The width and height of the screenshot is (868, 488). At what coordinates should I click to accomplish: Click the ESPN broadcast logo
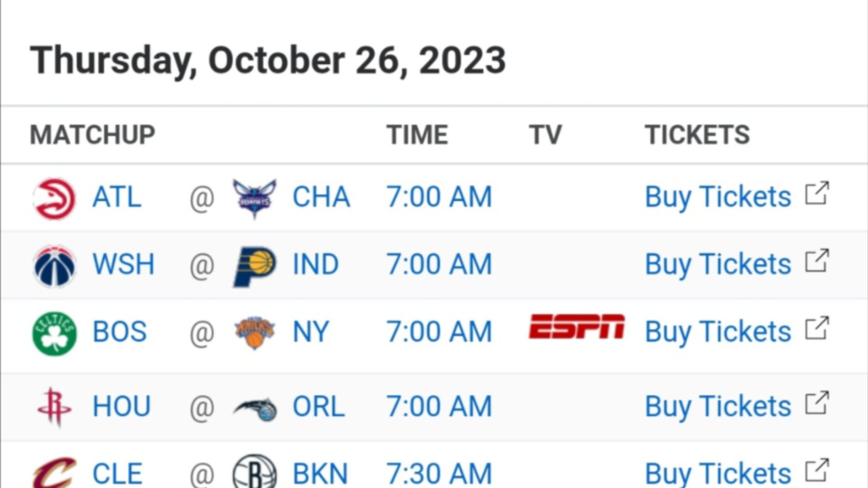point(577,327)
